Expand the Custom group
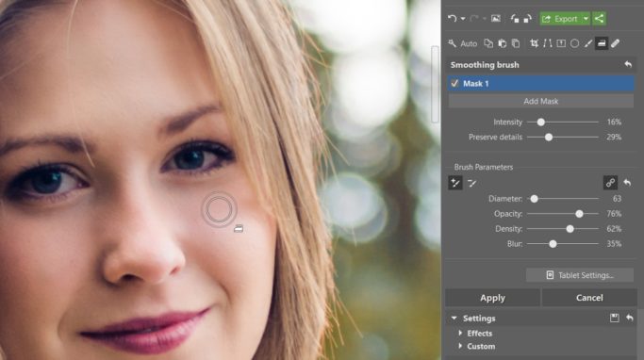Screen dimensions: 644x360 click(x=460, y=346)
